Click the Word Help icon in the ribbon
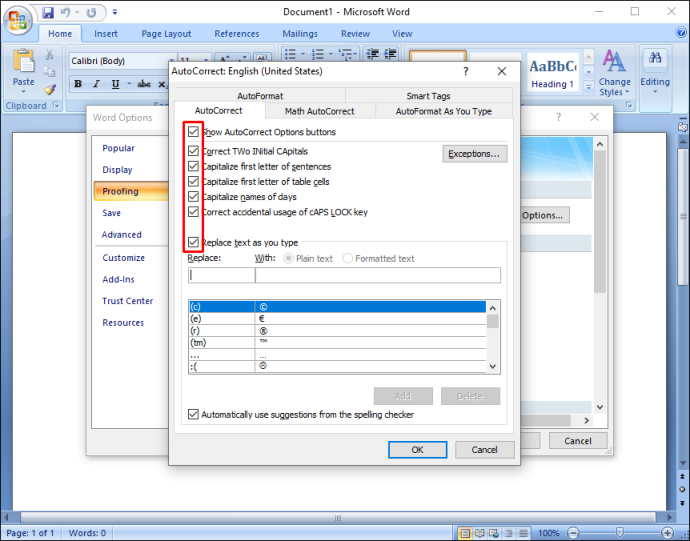The image size is (690, 541). point(680,33)
